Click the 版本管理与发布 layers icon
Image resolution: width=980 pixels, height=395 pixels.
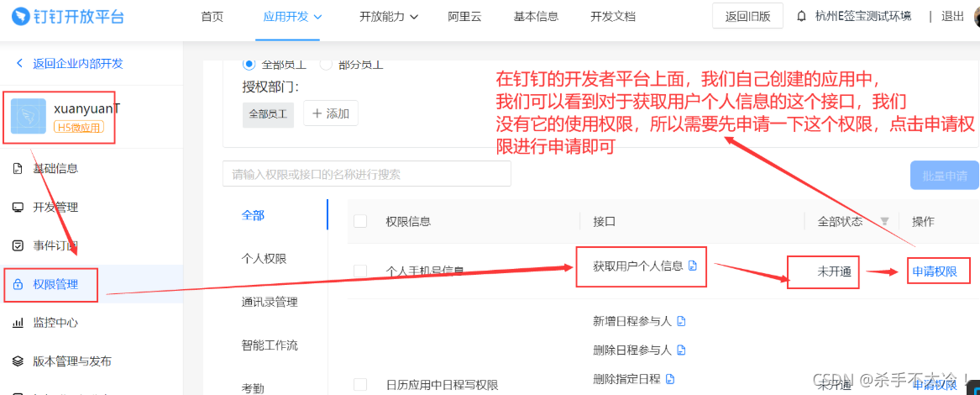click(18, 361)
